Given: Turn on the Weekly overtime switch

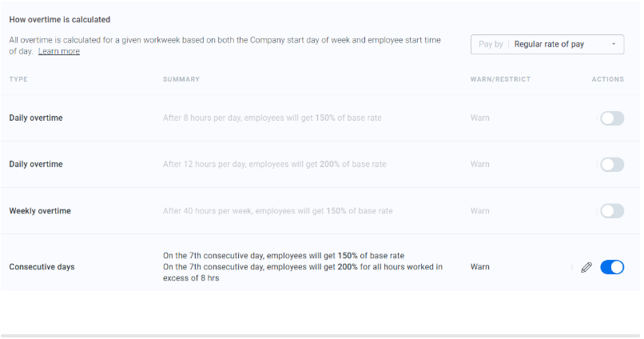Looking at the screenshot, I should pos(611,211).
